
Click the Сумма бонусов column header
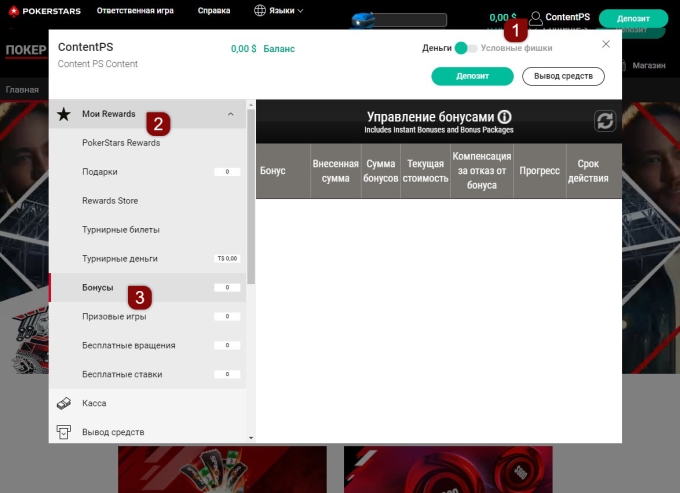pos(381,171)
